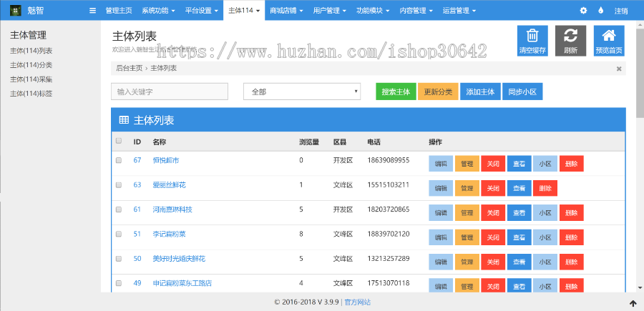644x311 pixels.
Task: Check the box for row ID 67
Action: (x=119, y=160)
